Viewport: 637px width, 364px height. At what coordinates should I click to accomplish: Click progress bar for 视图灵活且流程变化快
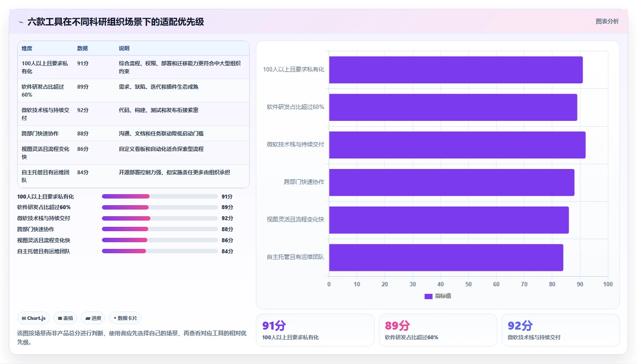(160, 240)
